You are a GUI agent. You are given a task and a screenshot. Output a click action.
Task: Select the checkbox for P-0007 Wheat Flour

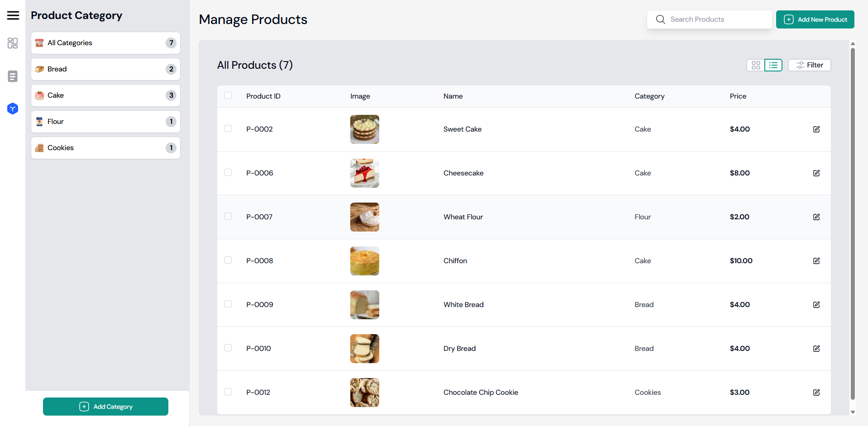pyautogui.click(x=228, y=216)
